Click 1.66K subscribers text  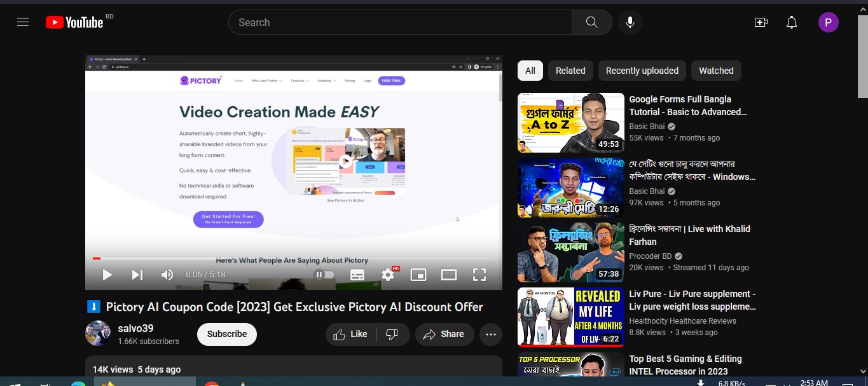tap(148, 341)
